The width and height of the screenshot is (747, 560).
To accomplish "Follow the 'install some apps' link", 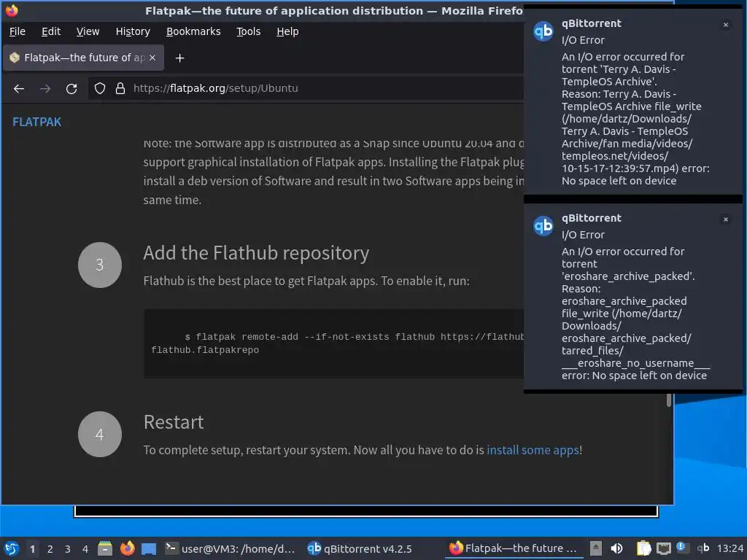I will click(x=533, y=450).
